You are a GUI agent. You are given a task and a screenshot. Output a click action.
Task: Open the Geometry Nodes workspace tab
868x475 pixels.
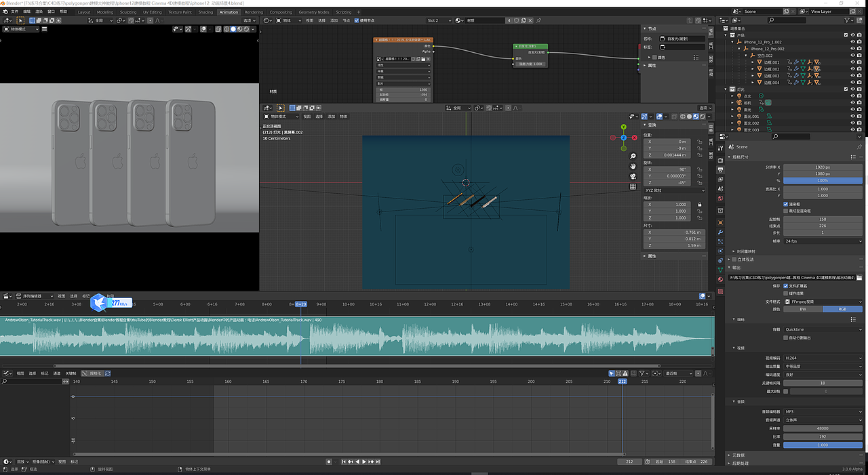coord(313,12)
